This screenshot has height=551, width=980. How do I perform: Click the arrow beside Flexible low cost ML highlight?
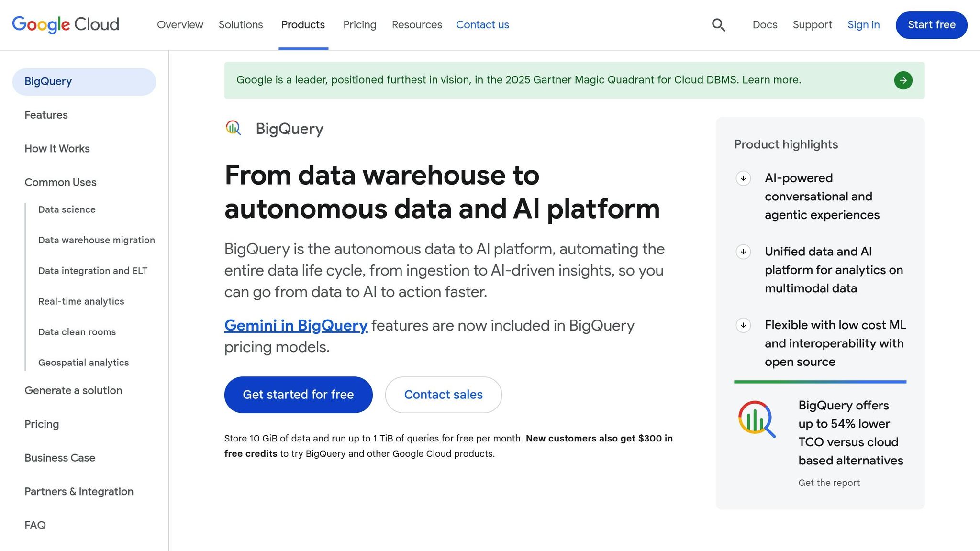click(743, 325)
